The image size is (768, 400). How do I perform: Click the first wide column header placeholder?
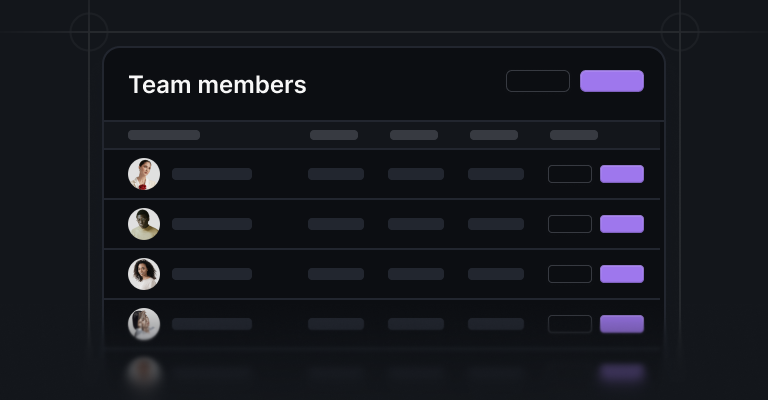pyautogui.click(x=164, y=135)
